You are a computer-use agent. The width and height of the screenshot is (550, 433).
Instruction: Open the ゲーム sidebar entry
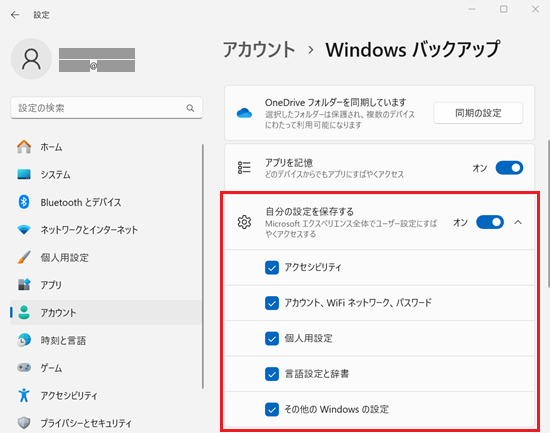[106, 368]
